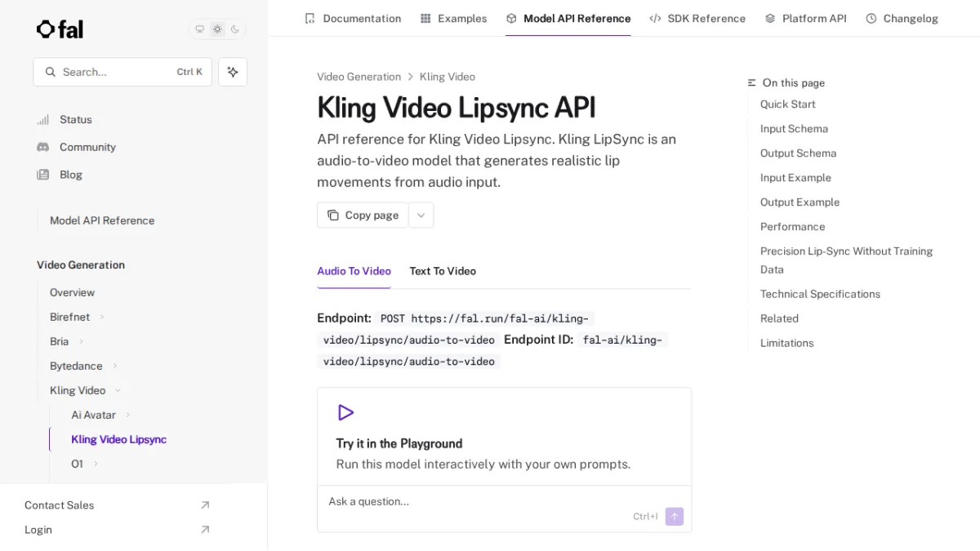Open the Model API Reference top tab

point(568,18)
